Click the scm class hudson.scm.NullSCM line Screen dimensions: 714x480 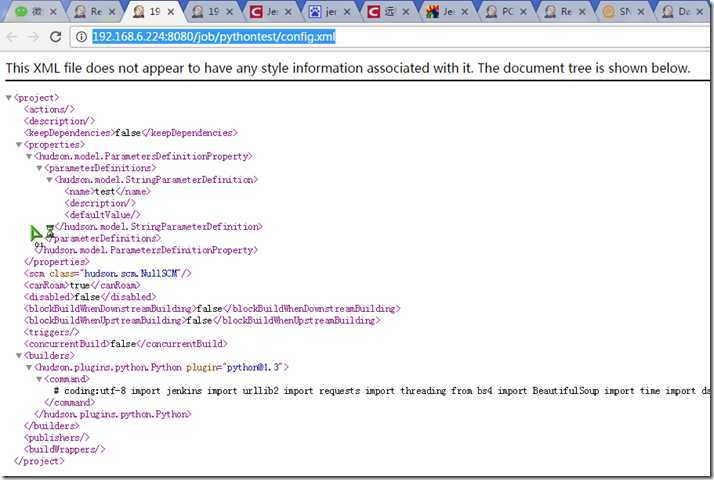(107, 274)
